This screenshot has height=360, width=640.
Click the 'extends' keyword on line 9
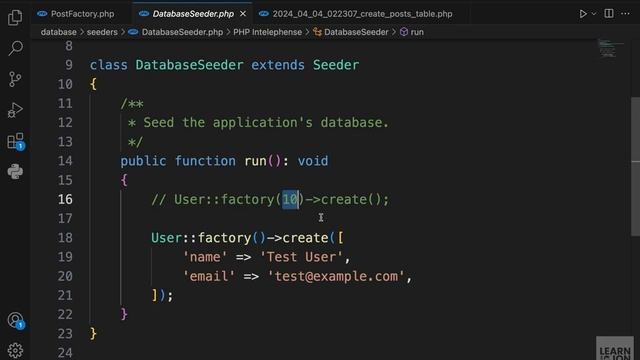(x=278, y=65)
